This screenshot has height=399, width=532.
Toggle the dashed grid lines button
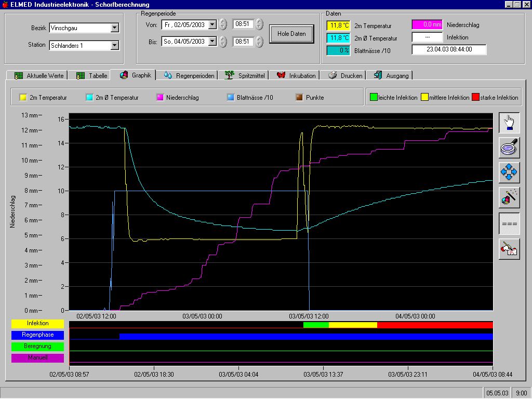pyautogui.click(x=509, y=223)
